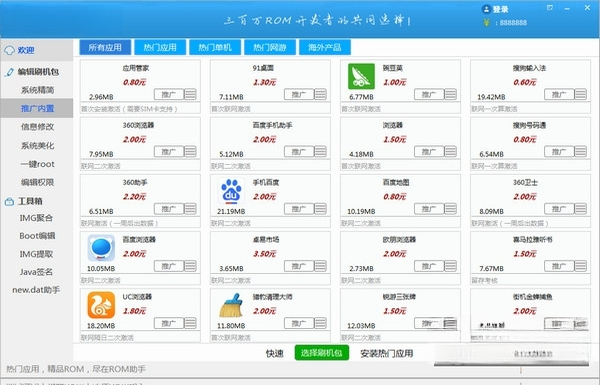This screenshot has width=600, height=385.
Task: Open the title bar settings menu icon
Action: (549, 8)
